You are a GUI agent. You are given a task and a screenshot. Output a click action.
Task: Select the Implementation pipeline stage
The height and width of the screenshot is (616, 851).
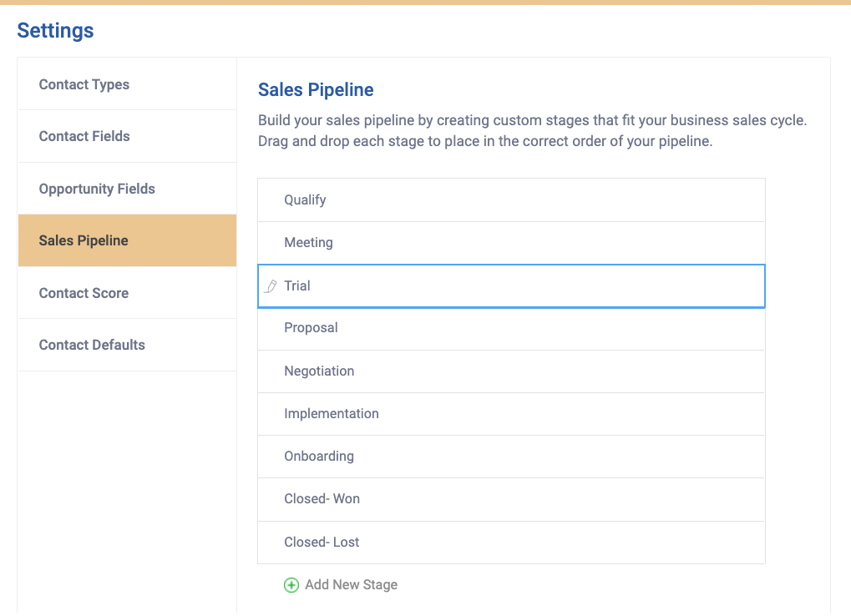pyautogui.click(x=511, y=414)
